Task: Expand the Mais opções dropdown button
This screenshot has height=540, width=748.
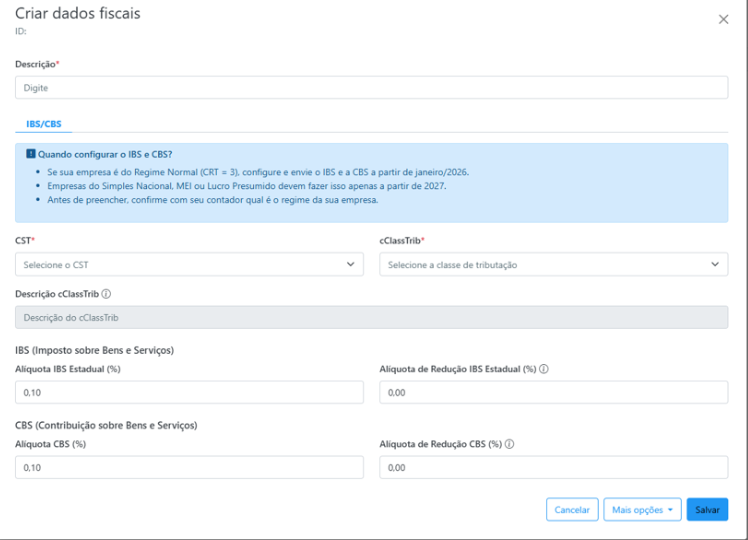Action: tap(642, 509)
